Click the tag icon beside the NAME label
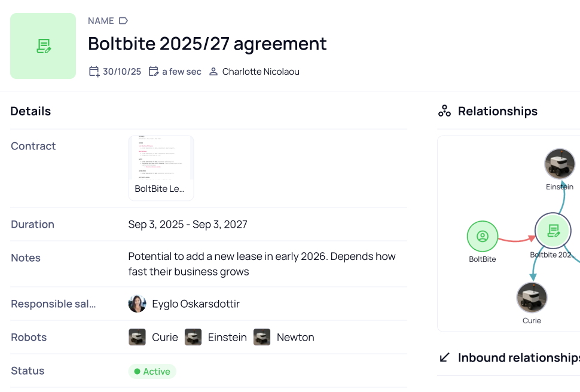 point(124,20)
